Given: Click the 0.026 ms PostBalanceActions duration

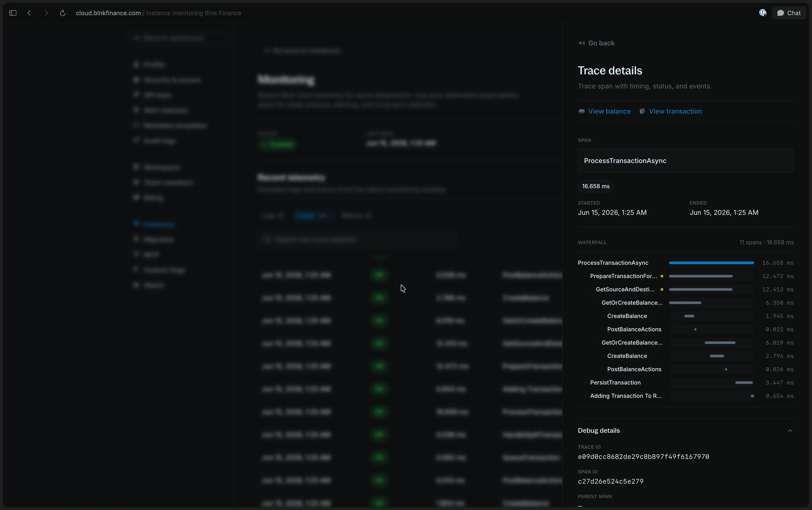Looking at the screenshot, I should (x=779, y=369).
